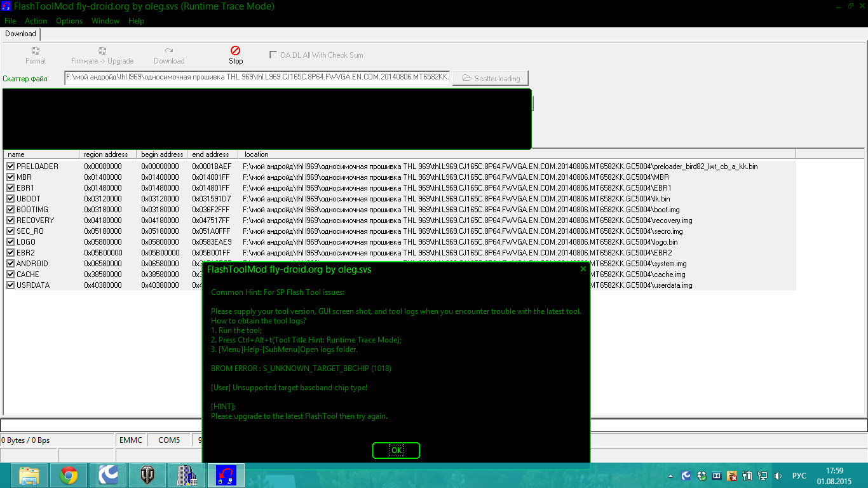The image size is (868, 488).
Task: Click the scatter file path field
Action: click(x=257, y=78)
